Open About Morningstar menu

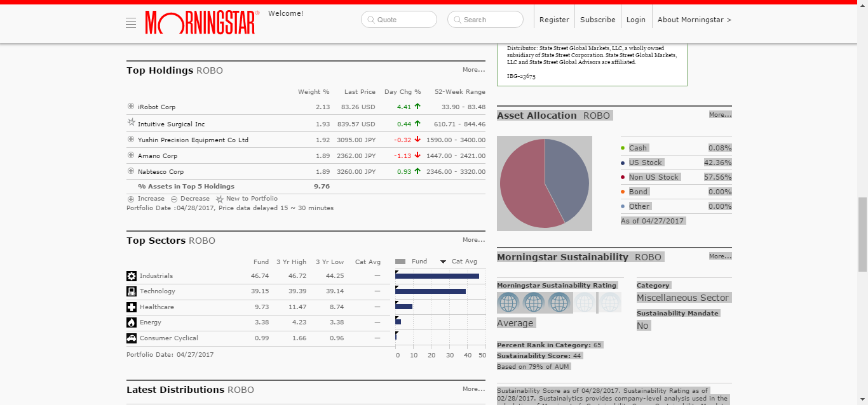coord(695,20)
